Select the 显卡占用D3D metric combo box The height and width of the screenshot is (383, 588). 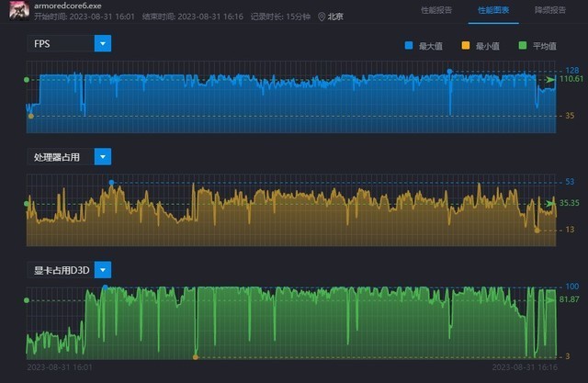click(x=69, y=270)
